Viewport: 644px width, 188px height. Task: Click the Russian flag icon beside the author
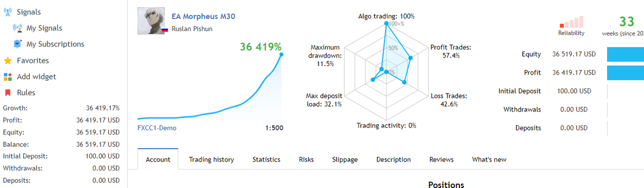pyautogui.click(x=164, y=29)
